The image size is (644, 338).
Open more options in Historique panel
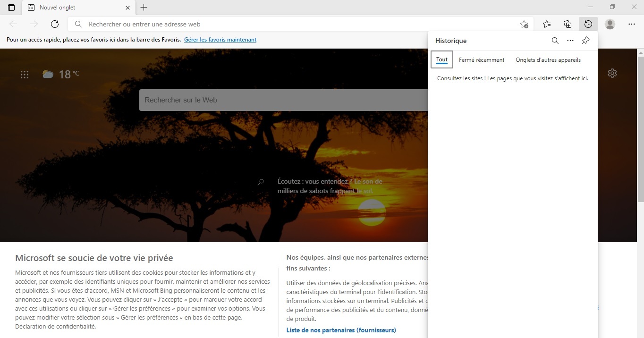point(570,41)
